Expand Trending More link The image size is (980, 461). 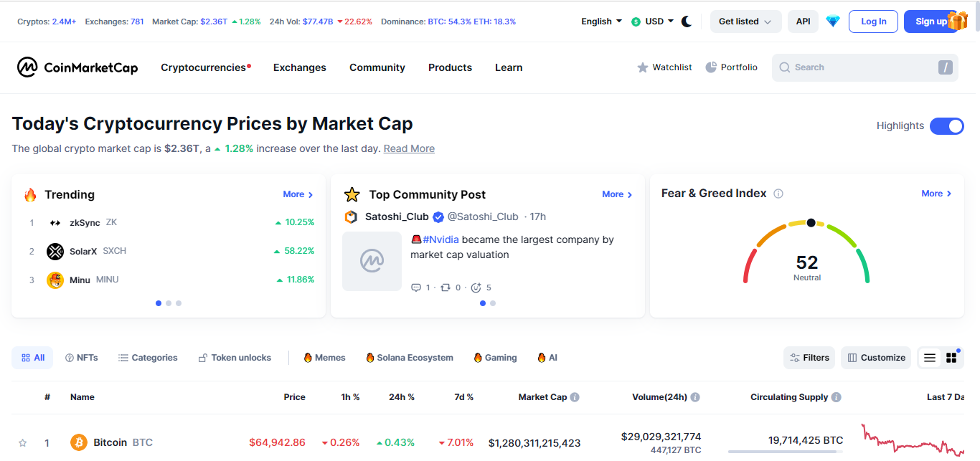[x=298, y=194]
